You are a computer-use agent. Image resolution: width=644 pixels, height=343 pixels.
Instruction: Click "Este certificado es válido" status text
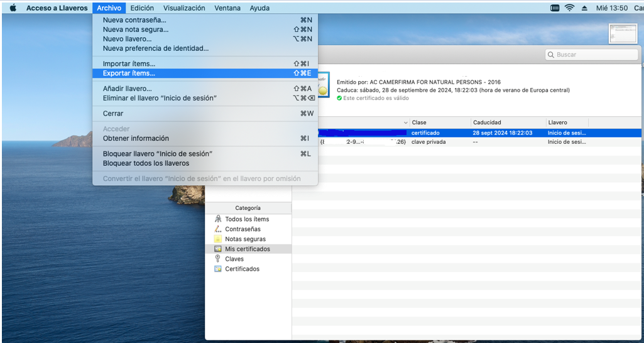(x=375, y=98)
